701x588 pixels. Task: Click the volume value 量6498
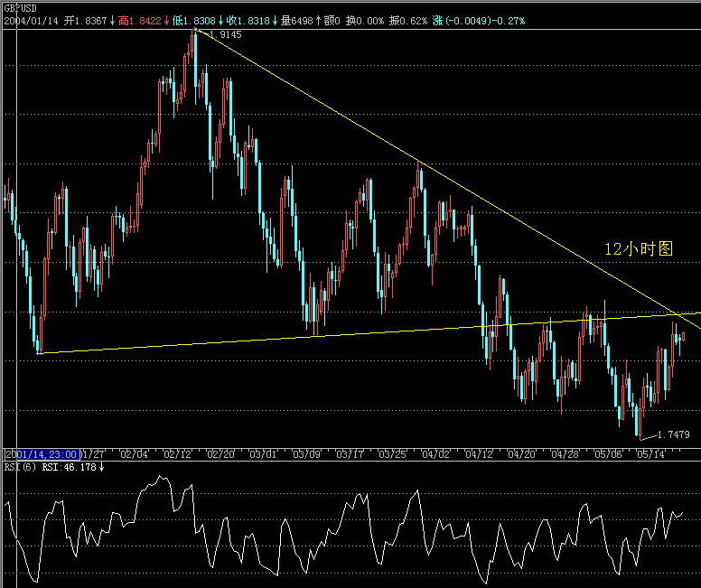pos(301,21)
